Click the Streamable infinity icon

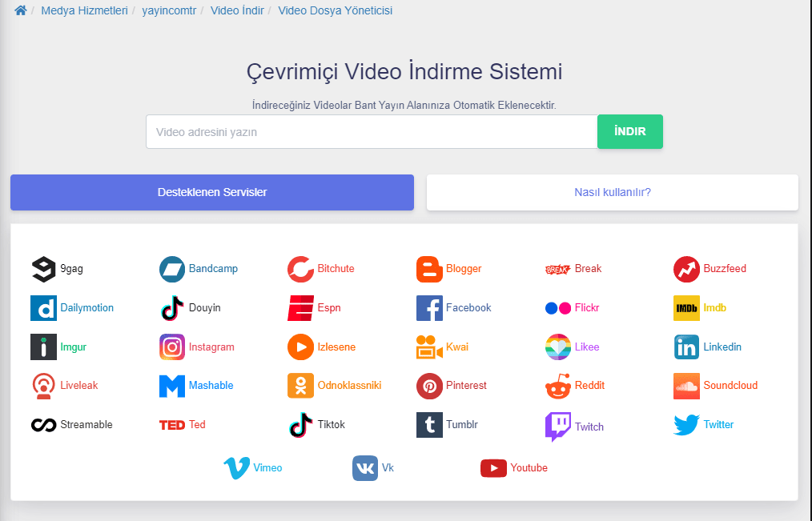point(43,425)
